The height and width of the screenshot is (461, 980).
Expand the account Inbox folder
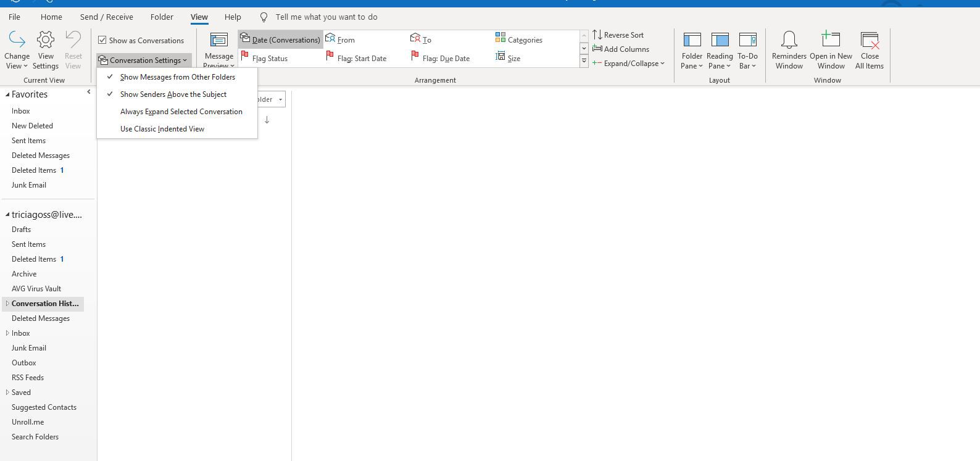[x=7, y=333]
